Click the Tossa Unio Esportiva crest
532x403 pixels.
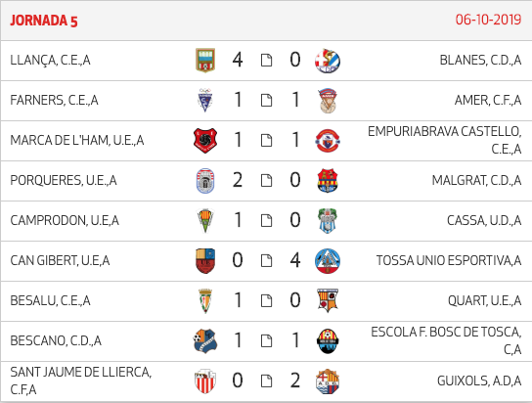(x=328, y=261)
